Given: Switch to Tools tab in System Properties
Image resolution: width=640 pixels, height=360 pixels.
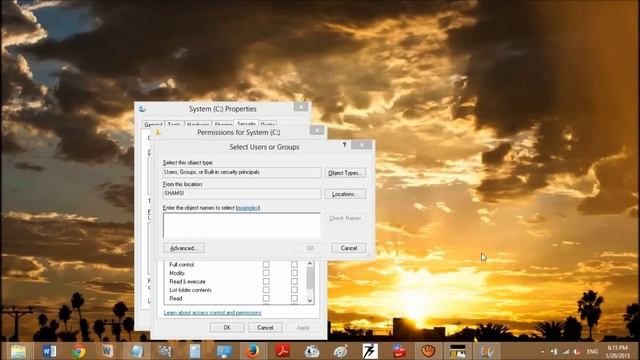Looking at the screenshot, I should (174, 124).
